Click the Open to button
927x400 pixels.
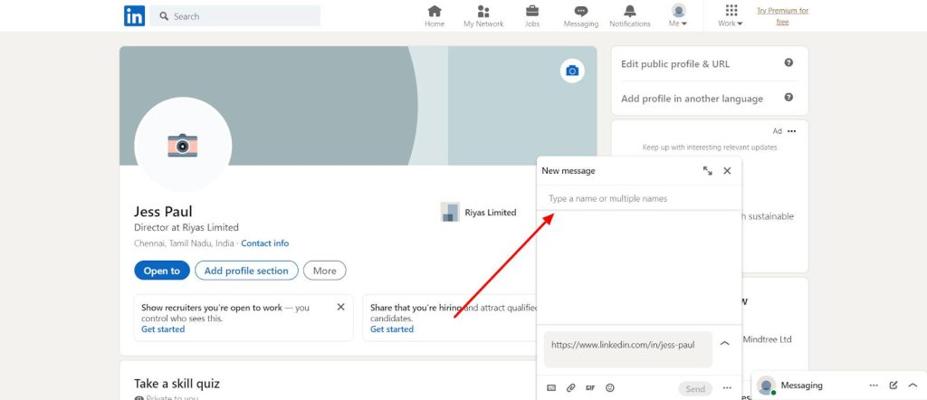(x=161, y=271)
